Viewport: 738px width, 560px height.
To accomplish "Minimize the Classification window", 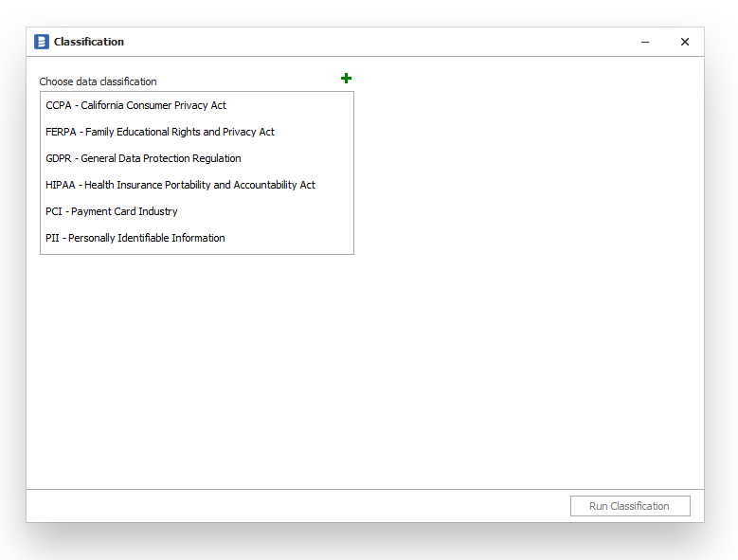I will pos(645,42).
